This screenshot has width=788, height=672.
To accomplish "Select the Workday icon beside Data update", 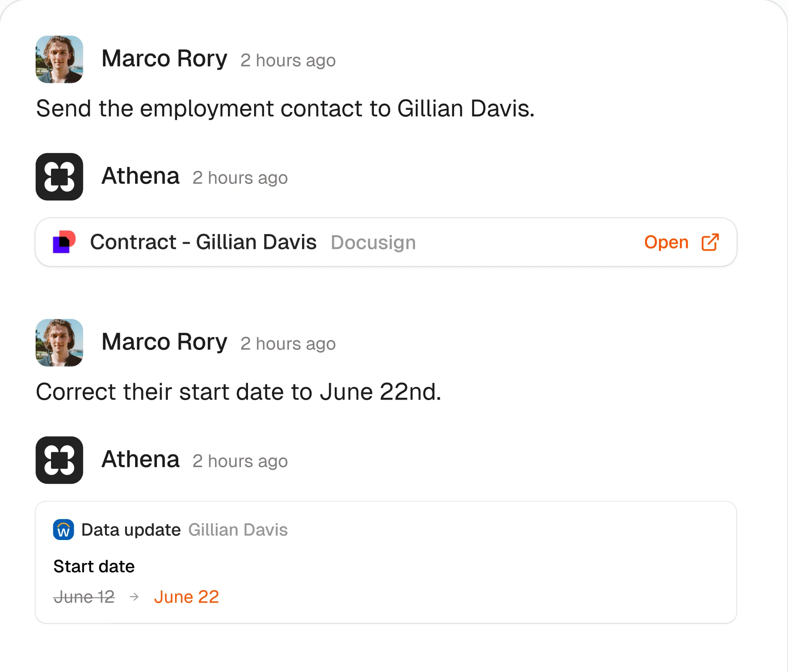I will click(63, 530).
